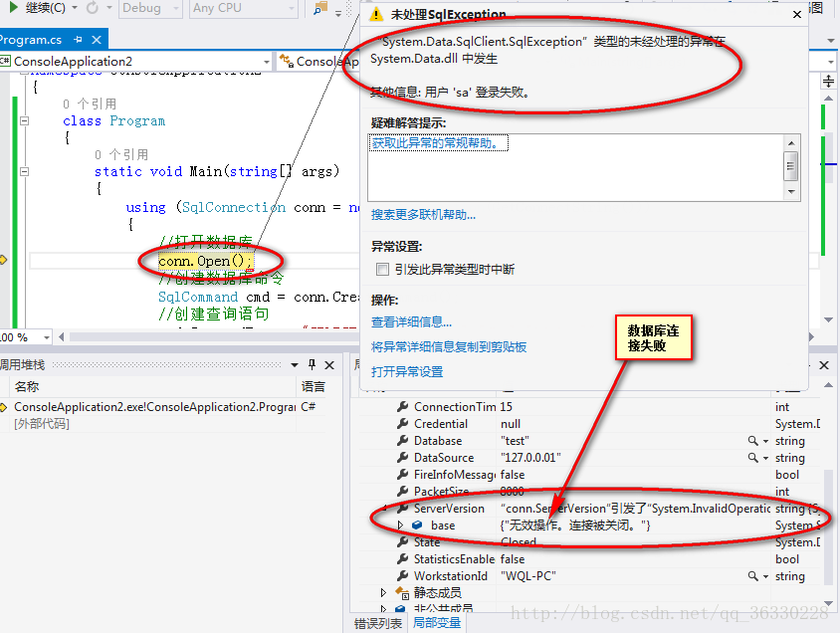Pin the call stack panel
Image resolution: width=840 pixels, height=633 pixels.
(x=312, y=364)
